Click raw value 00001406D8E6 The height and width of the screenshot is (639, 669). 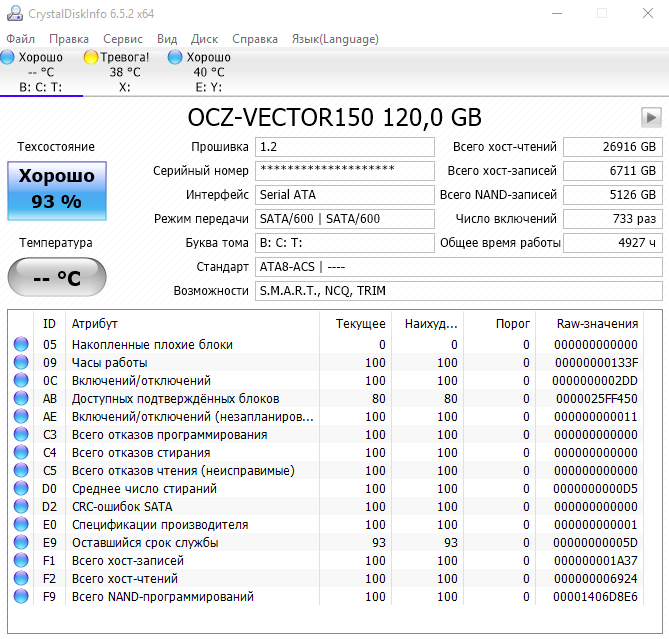[x=595, y=596]
